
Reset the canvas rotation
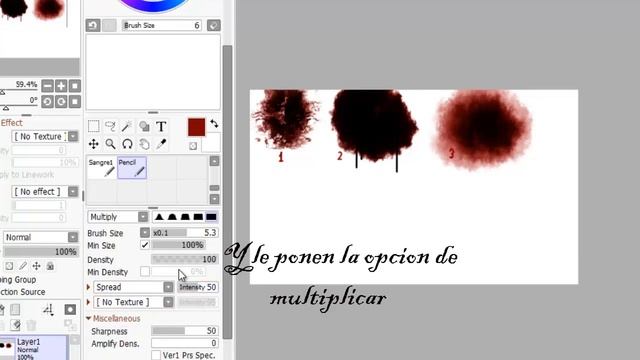point(75,102)
